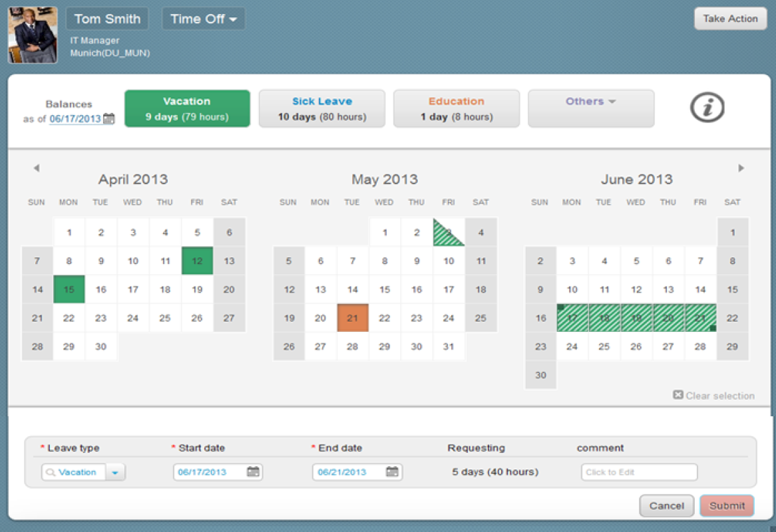Go to next month using right arrow
776x532 pixels.
tap(741, 168)
